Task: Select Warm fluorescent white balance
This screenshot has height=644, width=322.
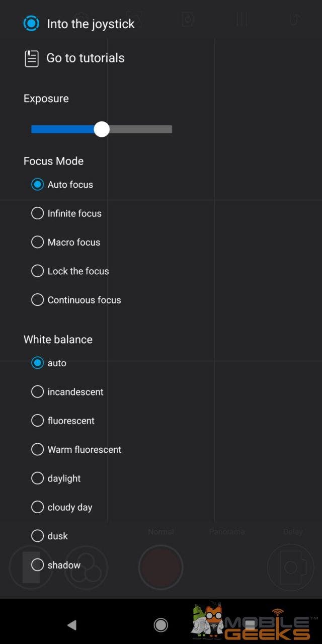Action: [x=38, y=449]
